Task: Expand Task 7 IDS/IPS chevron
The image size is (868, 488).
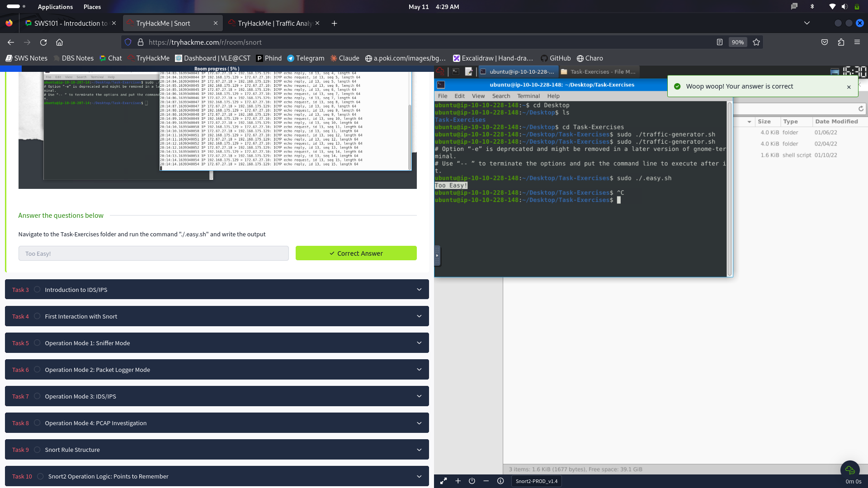Action: point(419,396)
